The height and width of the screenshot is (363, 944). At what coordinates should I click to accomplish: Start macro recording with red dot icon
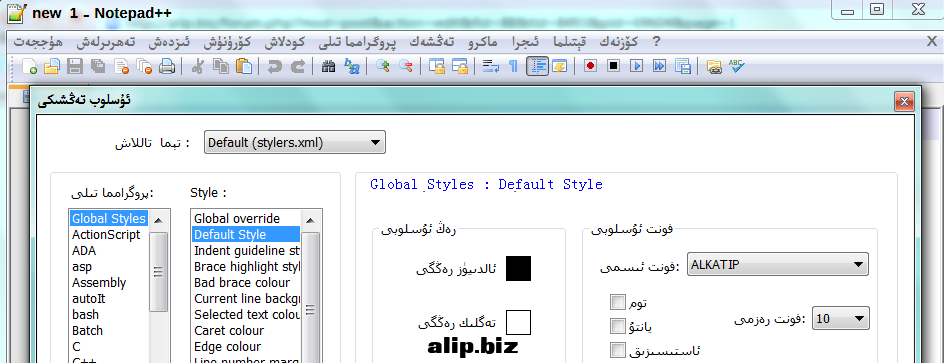(590, 66)
